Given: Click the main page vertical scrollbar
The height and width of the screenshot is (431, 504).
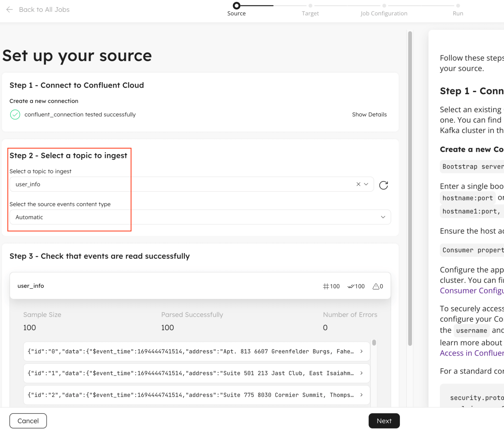Looking at the screenshot, I should 410,188.
